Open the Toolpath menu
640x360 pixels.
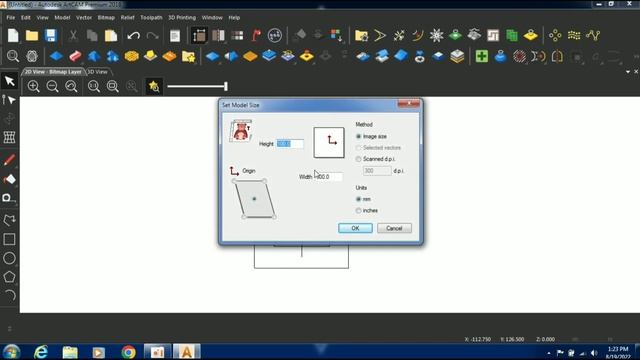coord(151,18)
